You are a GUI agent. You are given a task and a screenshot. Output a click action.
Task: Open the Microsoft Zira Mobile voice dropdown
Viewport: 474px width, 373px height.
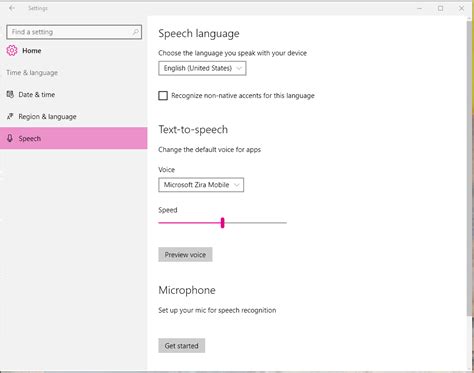[201, 185]
